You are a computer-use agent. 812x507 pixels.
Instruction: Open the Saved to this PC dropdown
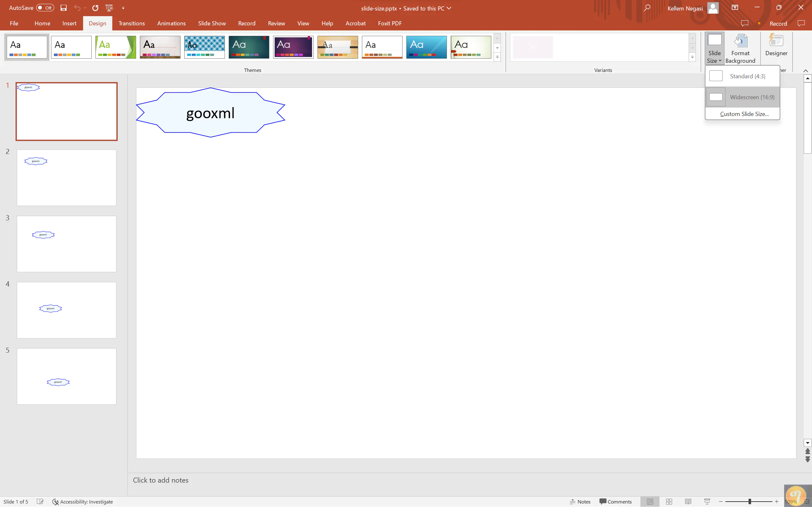point(449,8)
